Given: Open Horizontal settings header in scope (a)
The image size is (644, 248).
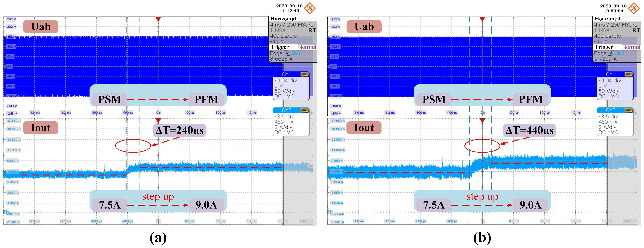Looking at the screenshot, I should point(283,19).
